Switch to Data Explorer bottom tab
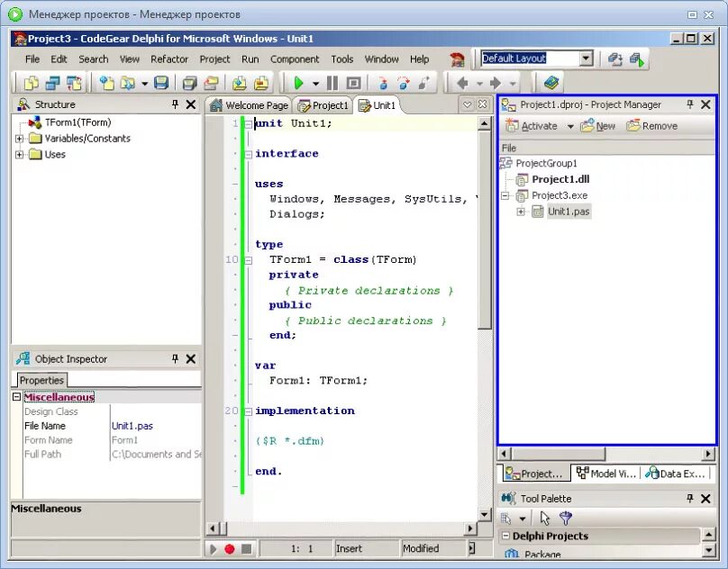Image resolution: width=728 pixels, height=569 pixels. (x=675, y=474)
